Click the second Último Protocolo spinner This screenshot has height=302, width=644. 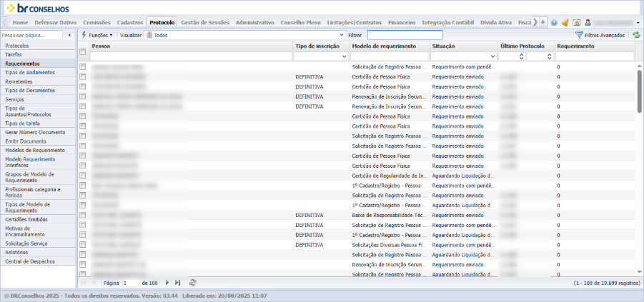550,56
